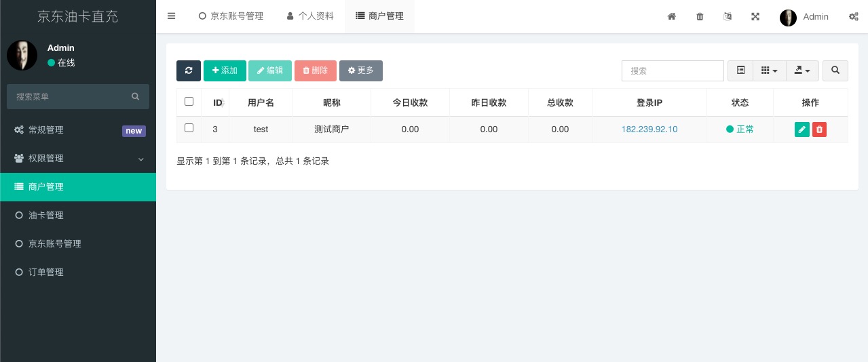The height and width of the screenshot is (362, 868).
Task: Select the 商户管理 tab
Action: tap(379, 16)
